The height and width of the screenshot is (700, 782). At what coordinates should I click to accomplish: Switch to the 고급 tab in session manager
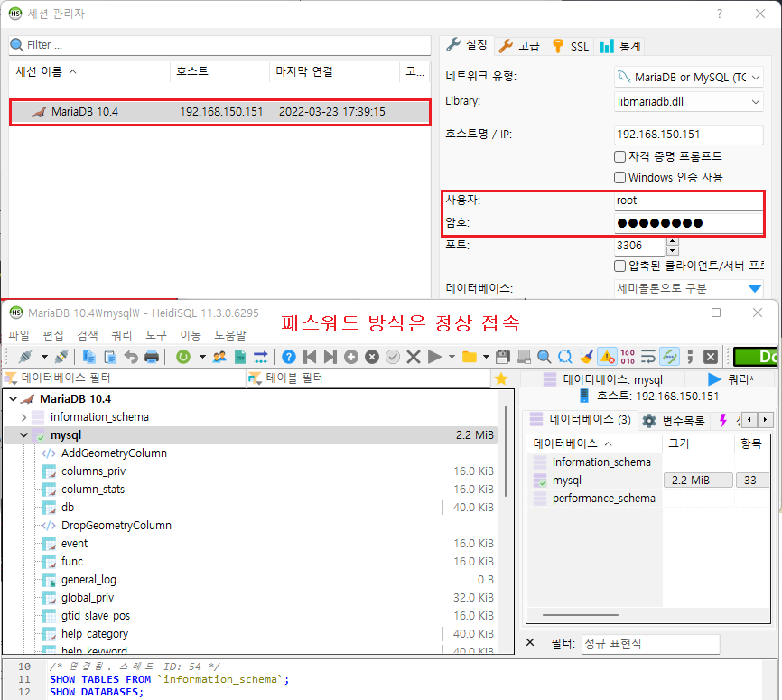click(x=519, y=46)
